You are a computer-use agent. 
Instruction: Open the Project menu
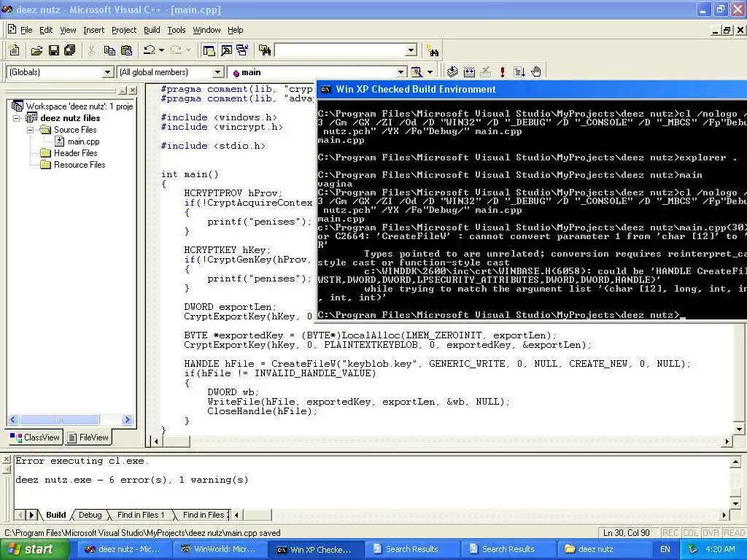coord(124,30)
